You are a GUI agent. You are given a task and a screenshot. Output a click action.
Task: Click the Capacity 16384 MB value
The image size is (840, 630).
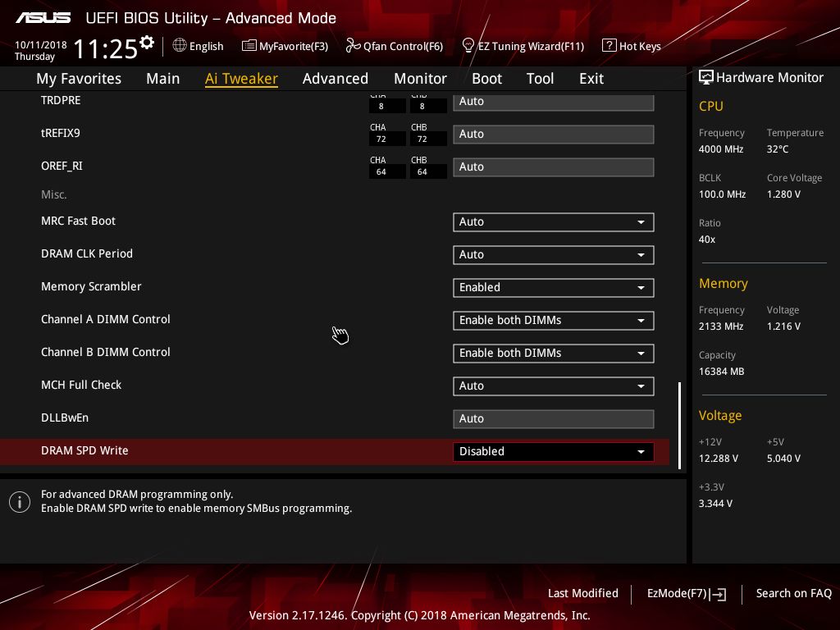721,372
